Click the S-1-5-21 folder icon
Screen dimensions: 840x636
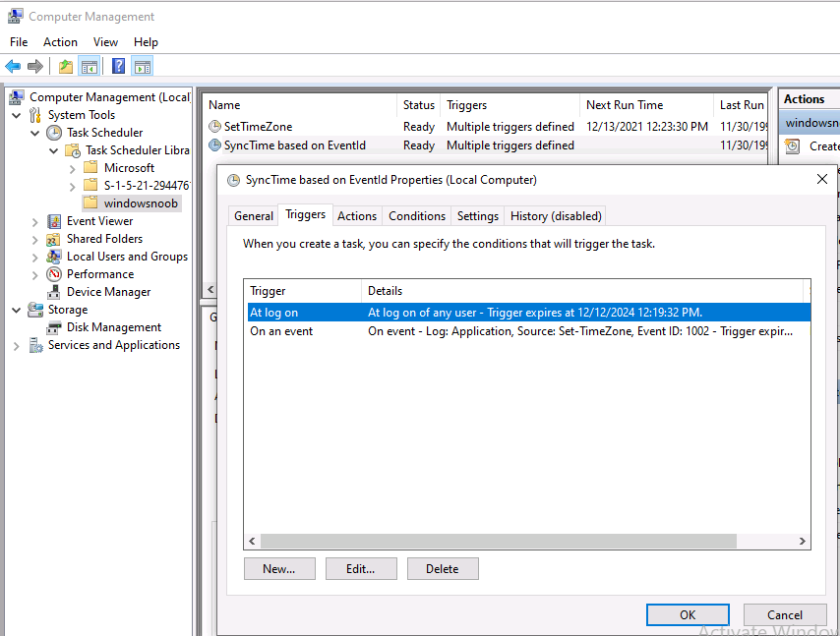point(90,185)
